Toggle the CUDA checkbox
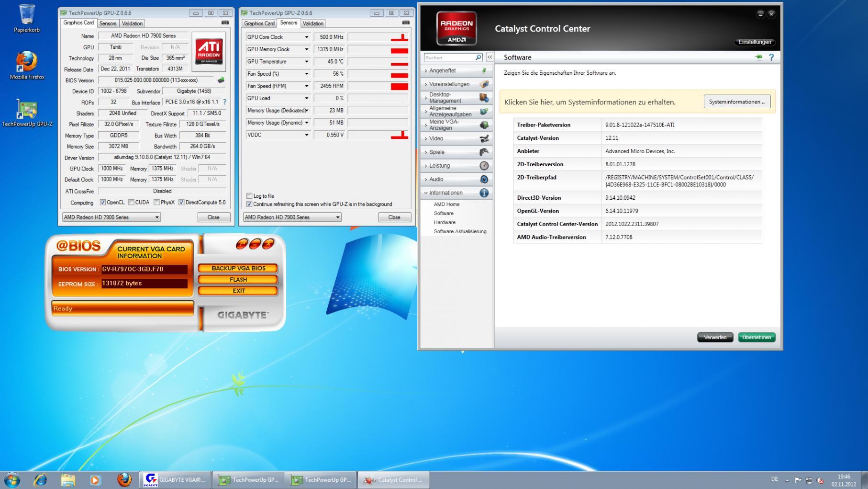Image resolution: width=868 pixels, height=489 pixels. 131,202
